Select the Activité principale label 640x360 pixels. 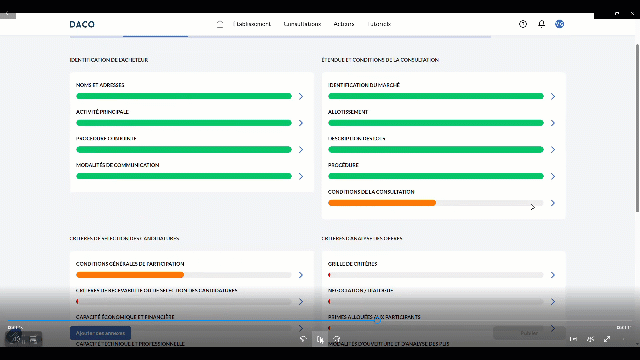coord(102,112)
